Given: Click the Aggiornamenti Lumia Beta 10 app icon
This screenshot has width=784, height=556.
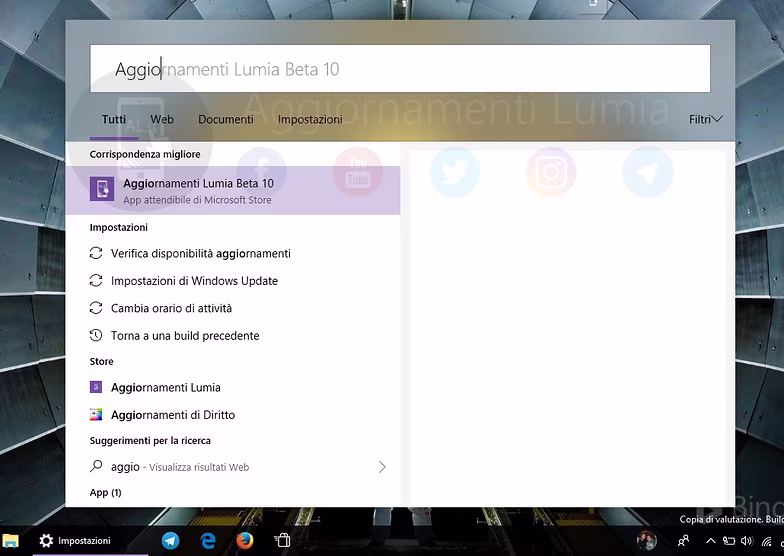Looking at the screenshot, I should pos(102,189).
